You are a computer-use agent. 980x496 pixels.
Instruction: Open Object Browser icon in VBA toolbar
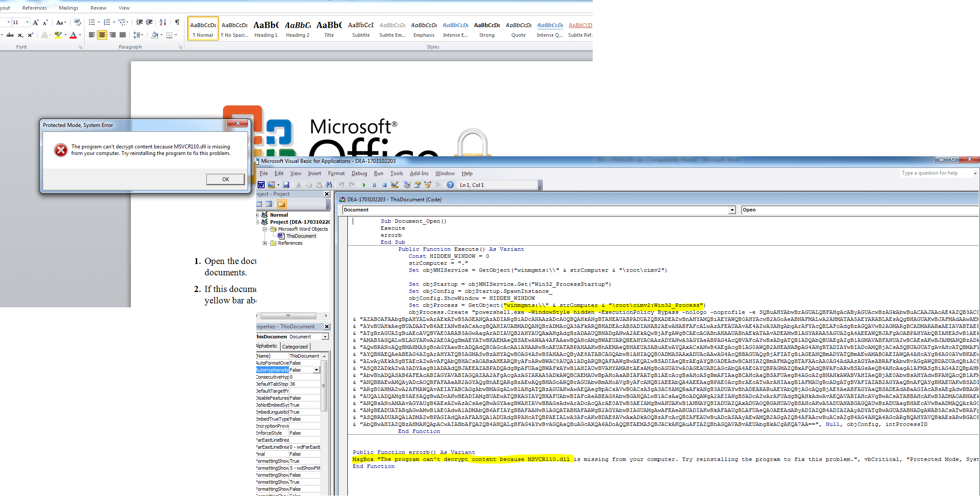point(428,185)
